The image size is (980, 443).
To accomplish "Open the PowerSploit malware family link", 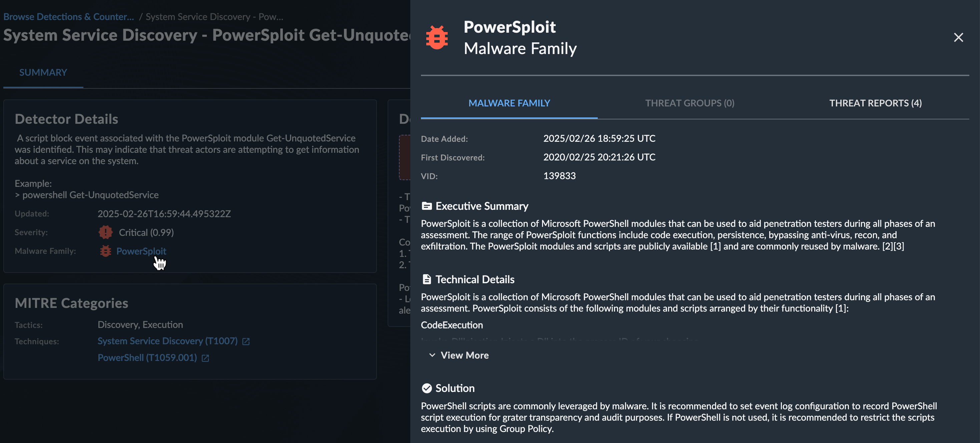I will pyautogui.click(x=141, y=251).
